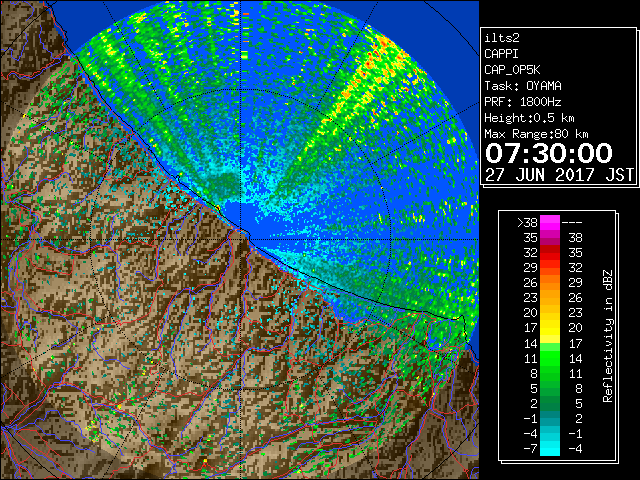This screenshot has height=480, width=640.
Task: Click the "---" legend value
Action: [572, 222]
